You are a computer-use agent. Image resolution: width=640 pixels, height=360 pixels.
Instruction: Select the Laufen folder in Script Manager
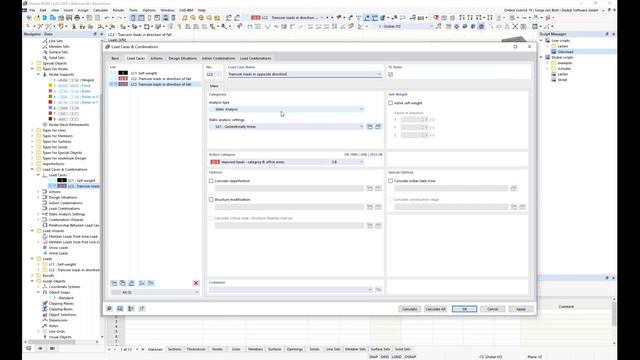[x=562, y=46]
